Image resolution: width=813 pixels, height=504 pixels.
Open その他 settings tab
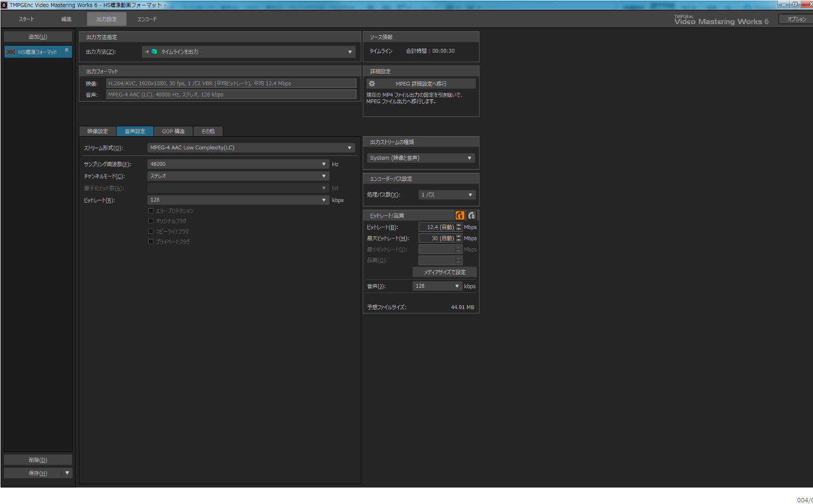(208, 131)
